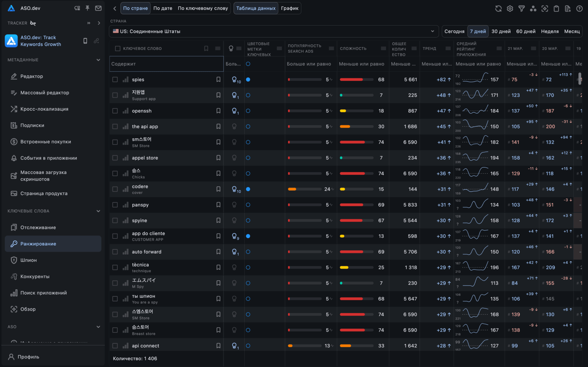
Task: Click the 'Содержит' keyword filter field
Action: [166, 64]
